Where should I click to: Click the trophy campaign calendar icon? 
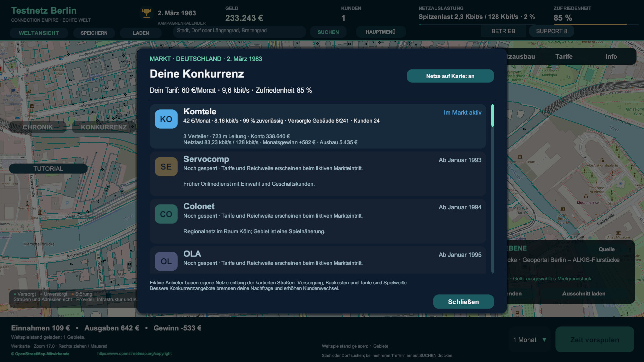coord(146,13)
